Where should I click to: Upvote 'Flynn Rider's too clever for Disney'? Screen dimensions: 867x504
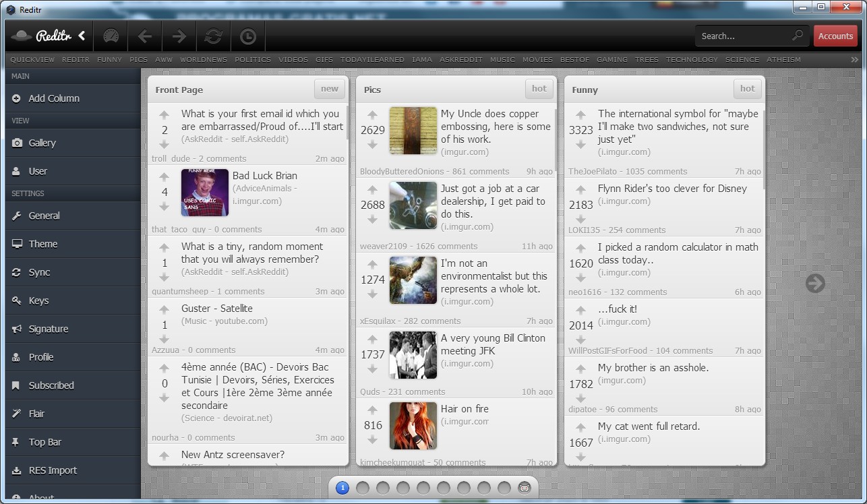(x=580, y=189)
